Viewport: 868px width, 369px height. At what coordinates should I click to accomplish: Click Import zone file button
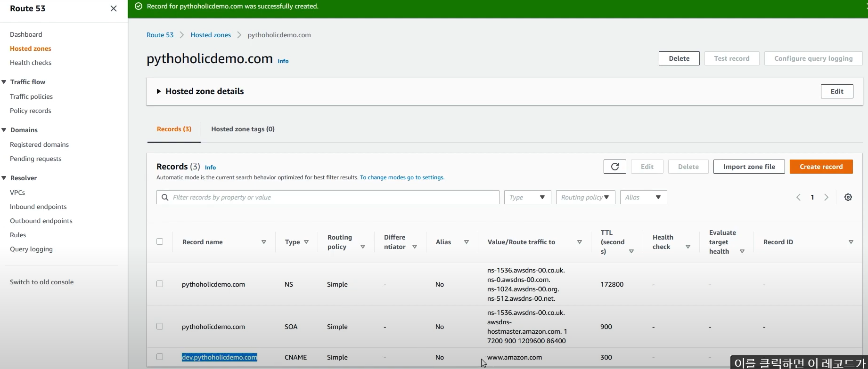749,167
